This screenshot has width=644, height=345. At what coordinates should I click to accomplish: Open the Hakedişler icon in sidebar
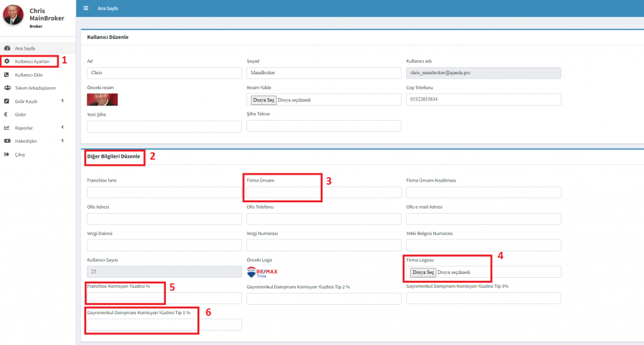[6, 141]
